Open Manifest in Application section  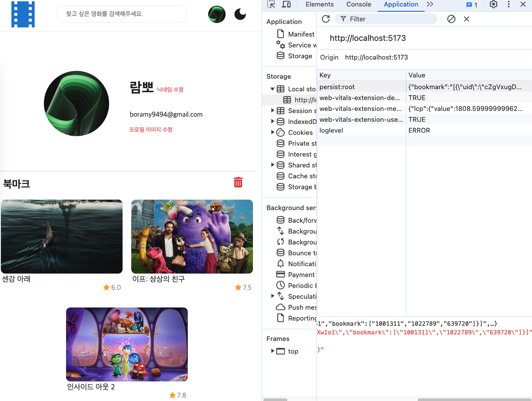click(296, 34)
